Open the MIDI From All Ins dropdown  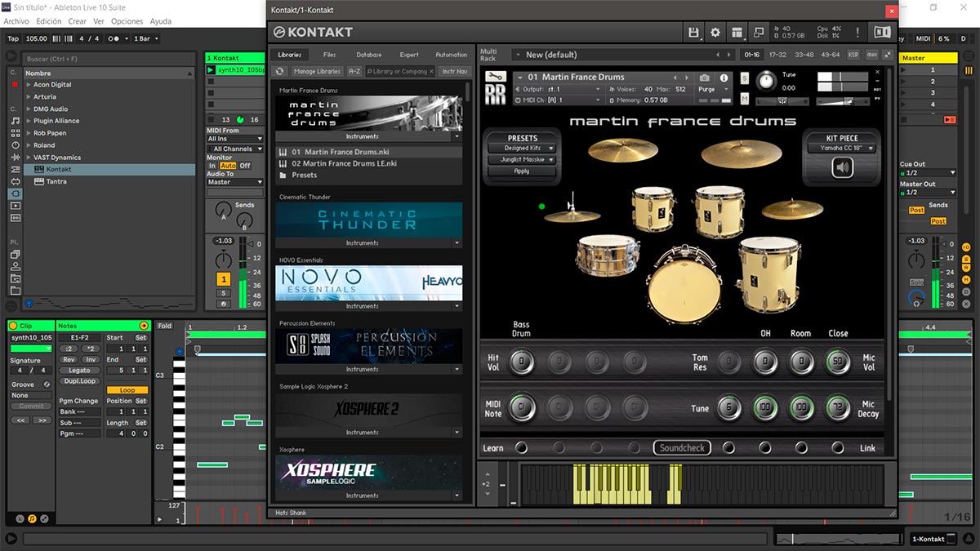[234, 139]
